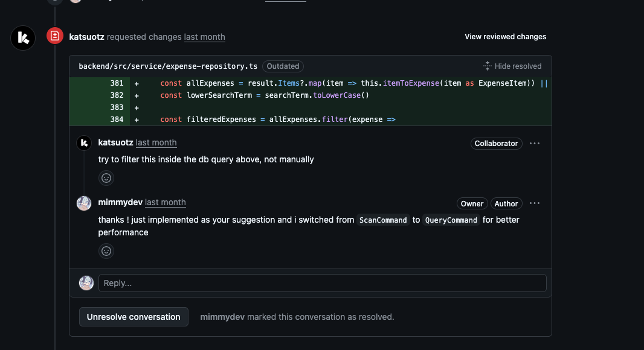Open the options menu on mimmydev's comment
Viewport: 644px width, 350px height.
tap(535, 203)
